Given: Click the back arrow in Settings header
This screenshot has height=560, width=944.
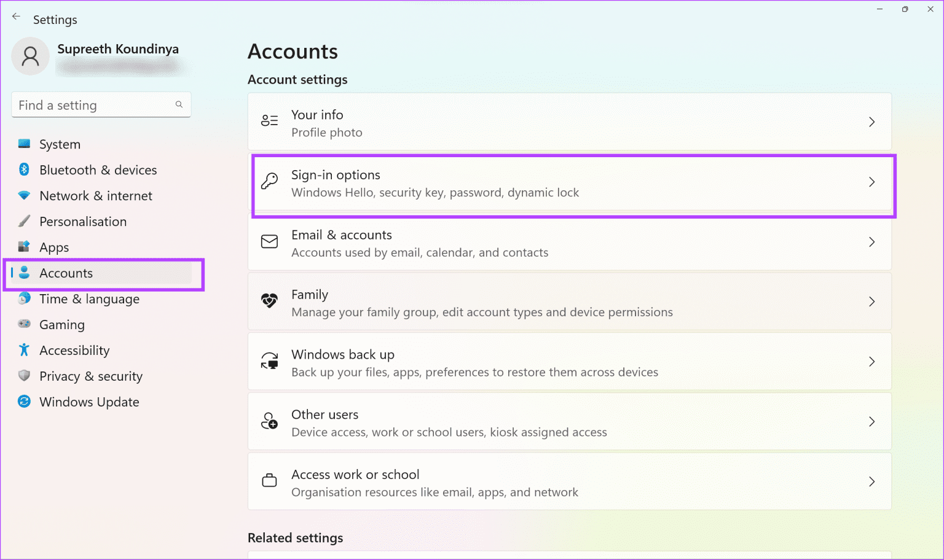Looking at the screenshot, I should pyautogui.click(x=16, y=17).
